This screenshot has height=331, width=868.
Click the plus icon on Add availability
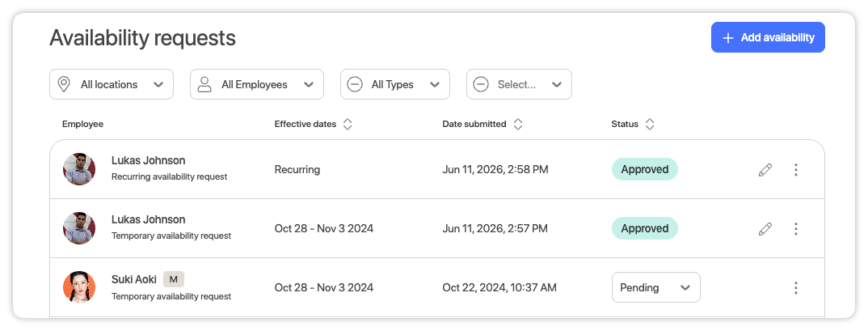click(x=728, y=38)
